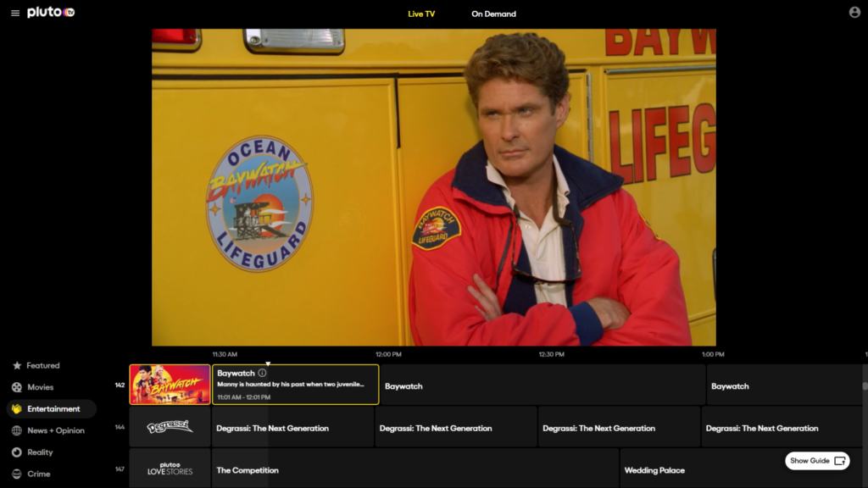868x488 pixels.
Task: Select Wedding Palace program
Action: pyautogui.click(x=741, y=469)
